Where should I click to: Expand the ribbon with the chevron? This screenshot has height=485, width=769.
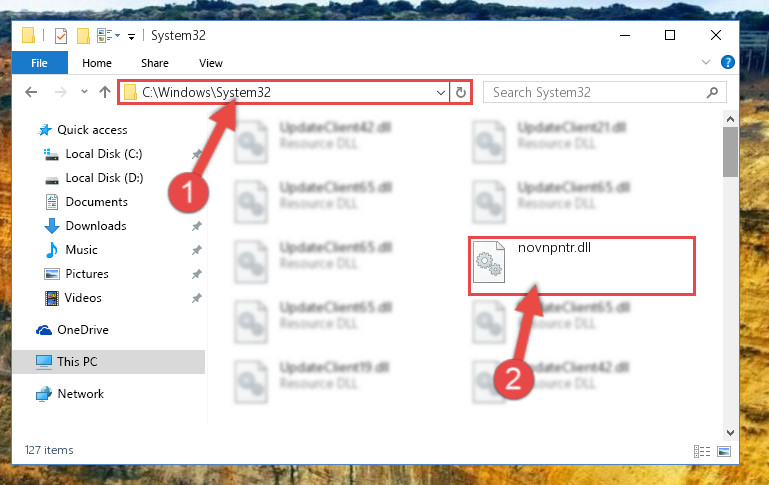tap(706, 62)
